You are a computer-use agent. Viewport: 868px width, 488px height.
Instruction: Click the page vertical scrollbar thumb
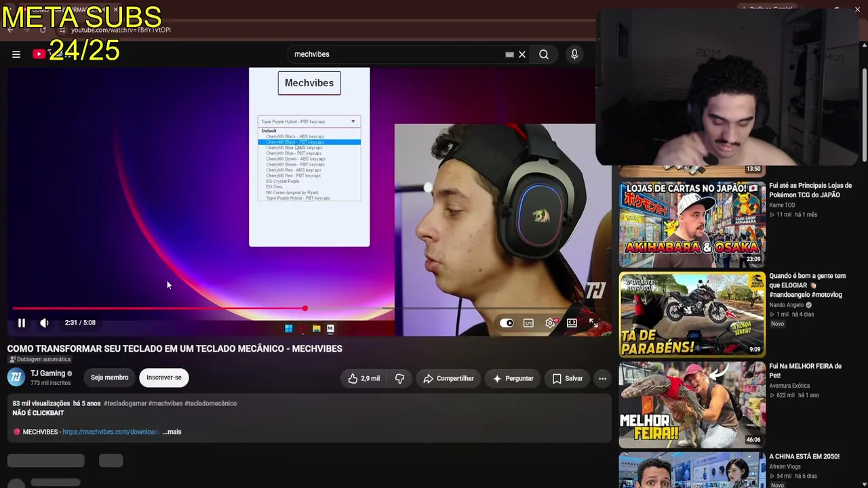(x=864, y=115)
